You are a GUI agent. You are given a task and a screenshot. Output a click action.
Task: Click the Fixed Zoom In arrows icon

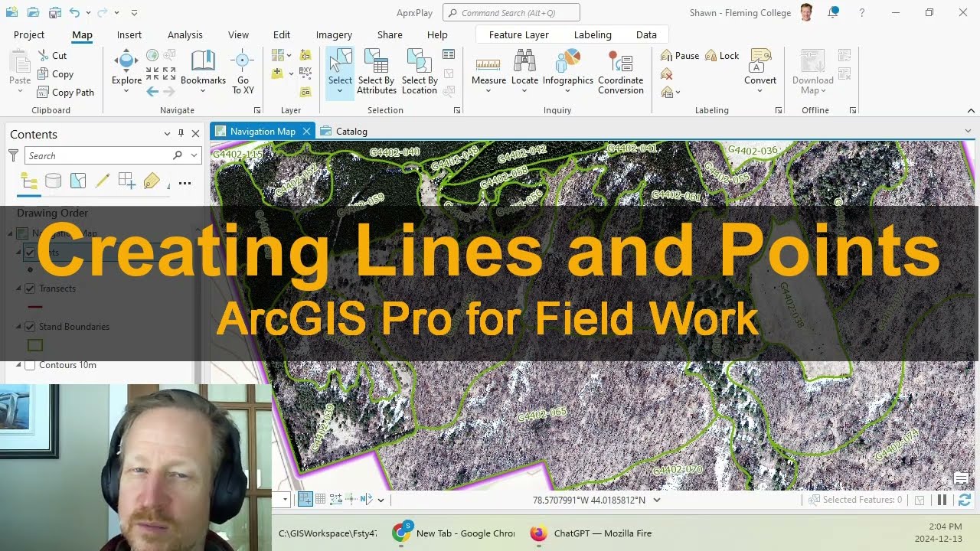(x=152, y=73)
